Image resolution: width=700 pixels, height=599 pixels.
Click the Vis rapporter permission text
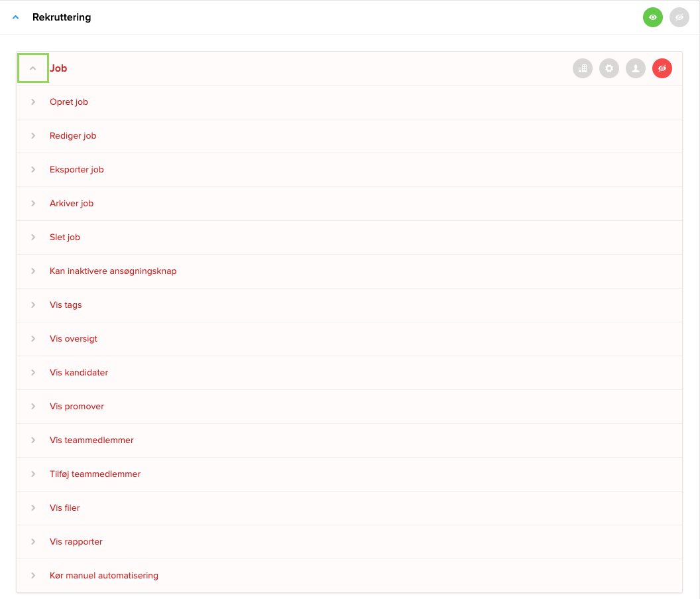(76, 541)
